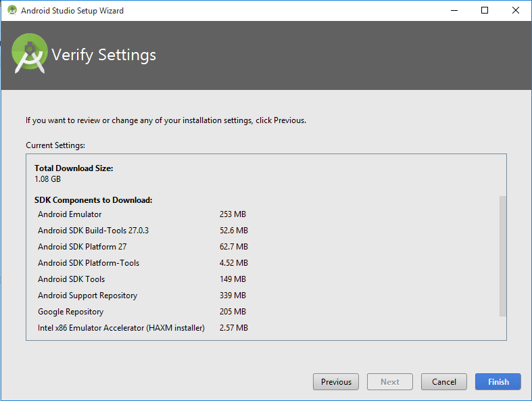Image resolution: width=532 pixels, height=401 pixels.
Task: Select the Android Emulator entry
Action: [x=70, y=214]
